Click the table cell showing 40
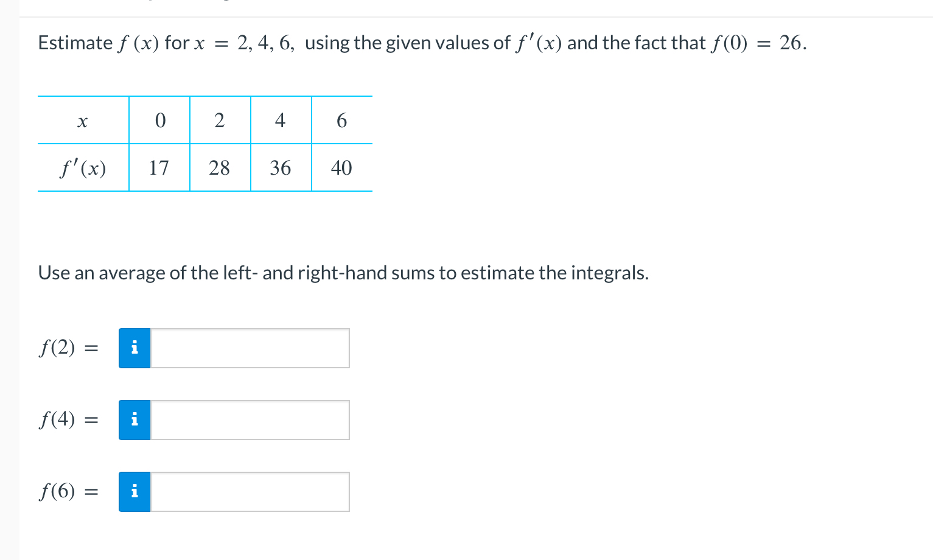Image resolution: width=933 pixels, height=560 pixels. (341, 168)
